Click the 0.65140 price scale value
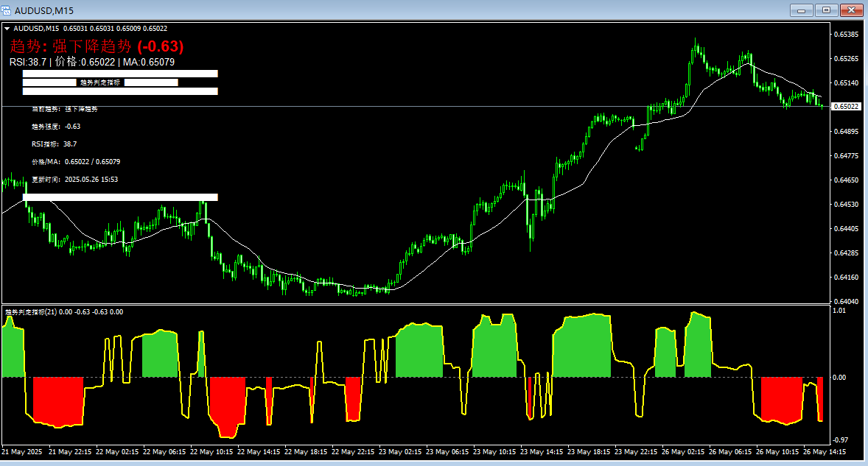Image resolution: width=868 pixels, height=466 pixels. click(x=846, y=83)
